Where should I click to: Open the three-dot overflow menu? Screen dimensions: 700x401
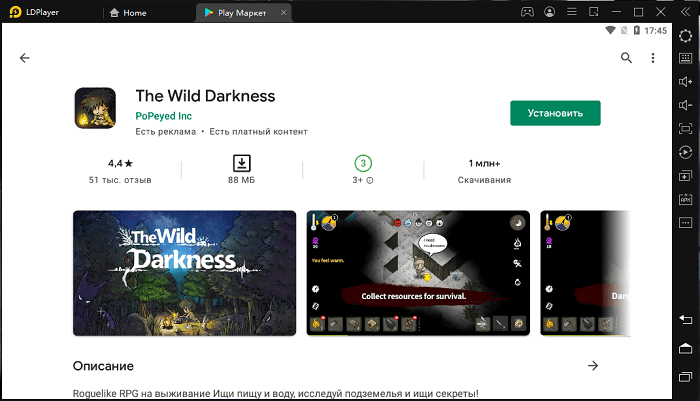tap(653, 58)
